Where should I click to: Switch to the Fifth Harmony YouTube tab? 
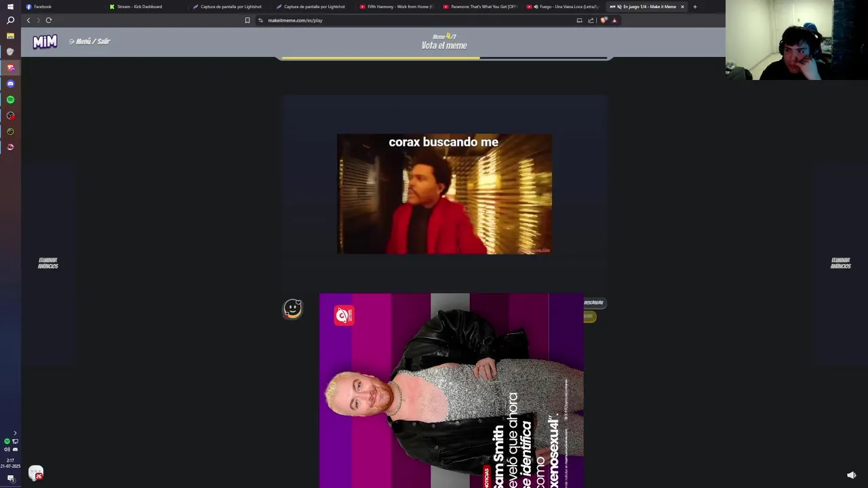coord(397,7)
